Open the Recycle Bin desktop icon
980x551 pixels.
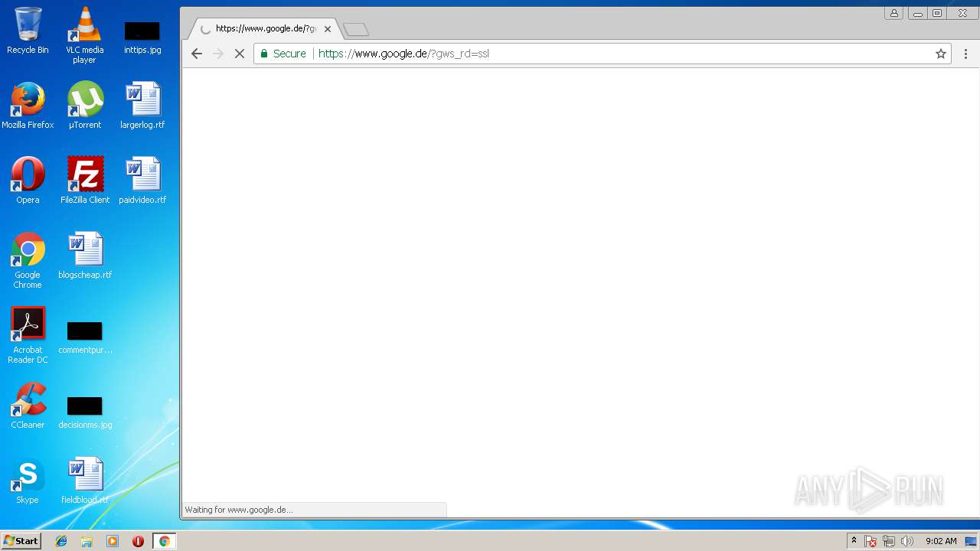point(28,31)
